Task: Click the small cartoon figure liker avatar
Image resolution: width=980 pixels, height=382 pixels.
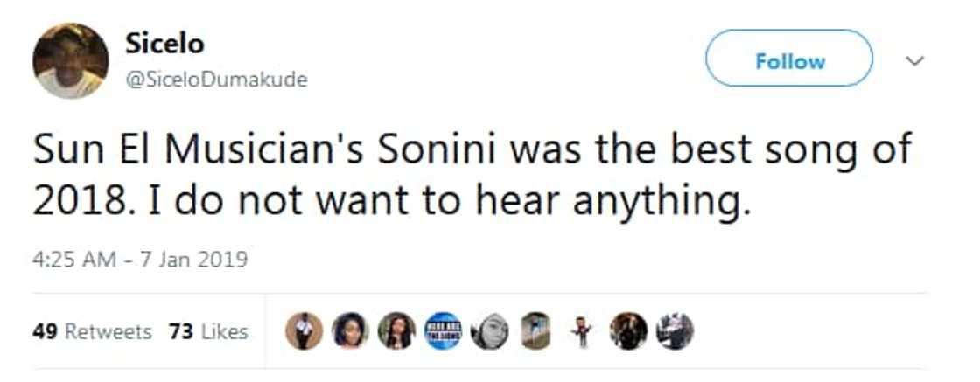Action: (x=581, y=331)
